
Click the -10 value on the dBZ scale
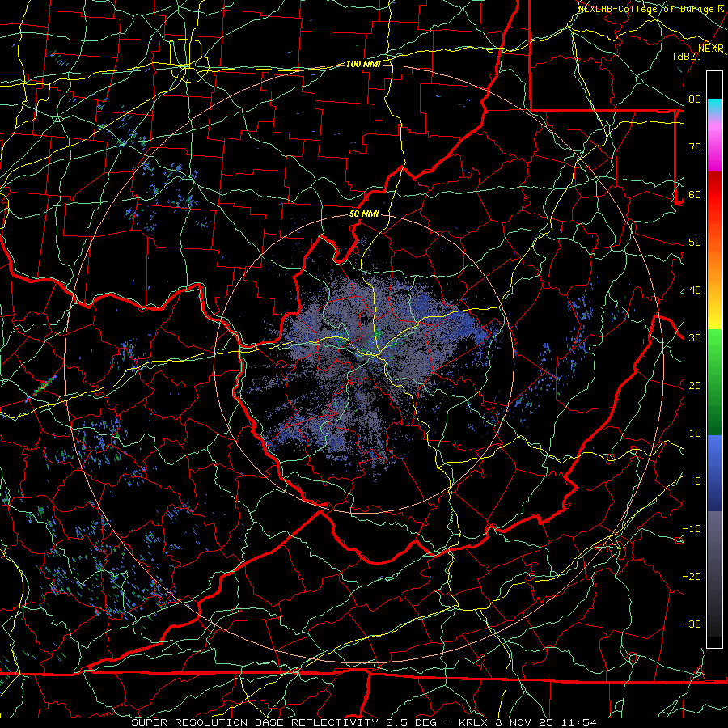pos(692,528)
